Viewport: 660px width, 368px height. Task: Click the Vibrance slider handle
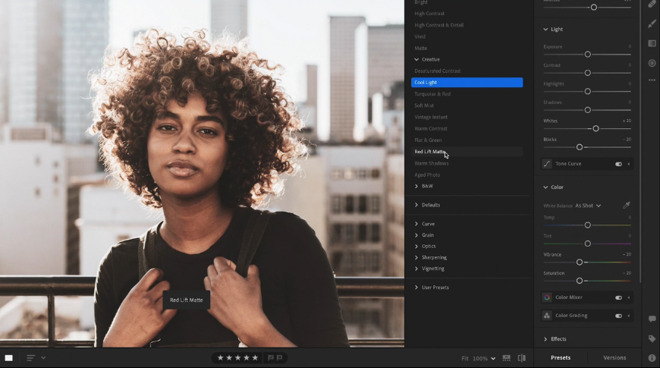point(579,262)
